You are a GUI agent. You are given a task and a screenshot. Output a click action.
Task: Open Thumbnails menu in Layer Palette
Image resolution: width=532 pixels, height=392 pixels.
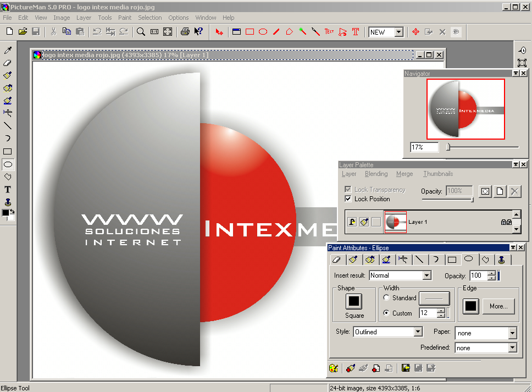click(438, 174)
